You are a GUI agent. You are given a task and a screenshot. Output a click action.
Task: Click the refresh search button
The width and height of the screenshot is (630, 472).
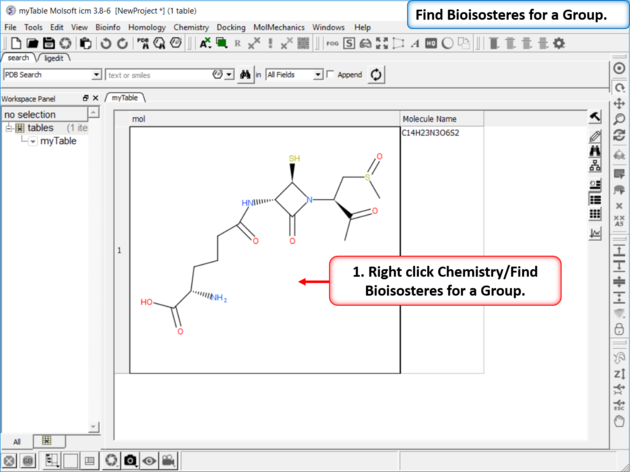[x=376, y=75]
